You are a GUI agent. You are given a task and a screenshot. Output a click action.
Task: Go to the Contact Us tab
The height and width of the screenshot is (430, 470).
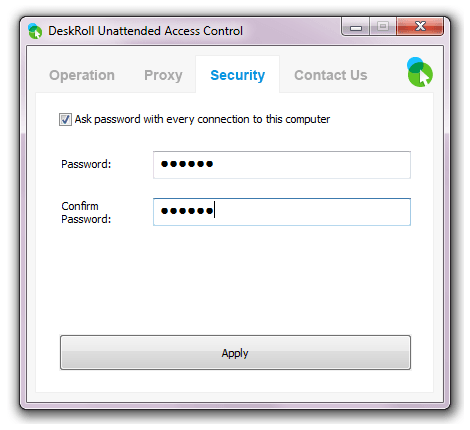331,75
